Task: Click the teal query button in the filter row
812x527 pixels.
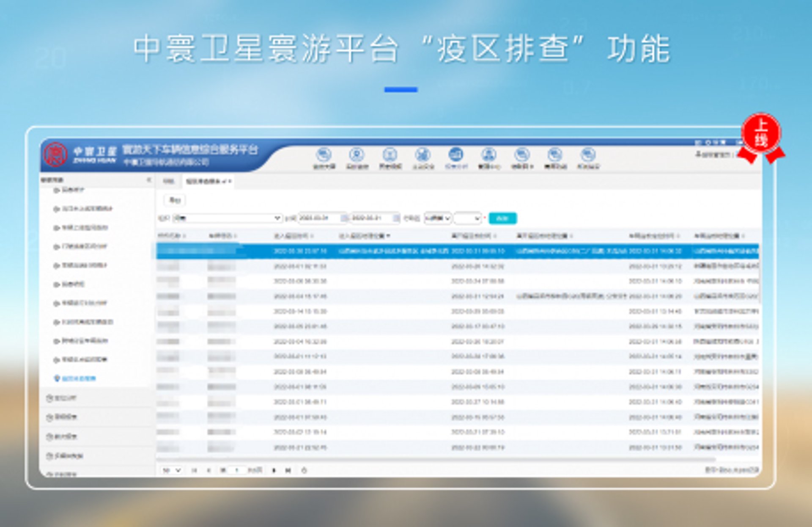Action: 502,218
